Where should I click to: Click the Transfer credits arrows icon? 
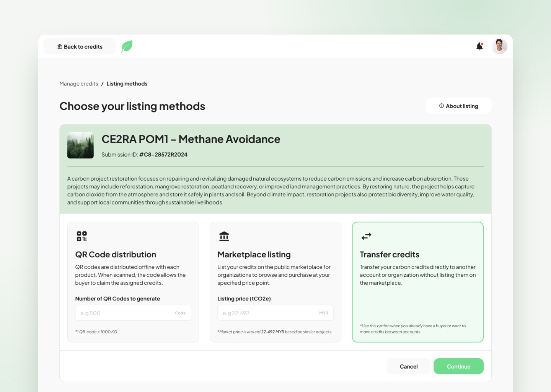tap(367, 236)
